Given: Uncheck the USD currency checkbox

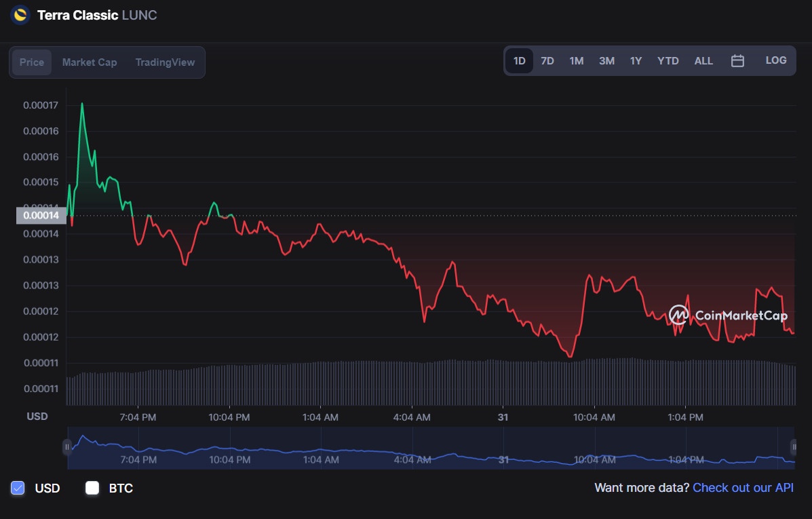Looking at the screenshot, I should tap(17, 488).
